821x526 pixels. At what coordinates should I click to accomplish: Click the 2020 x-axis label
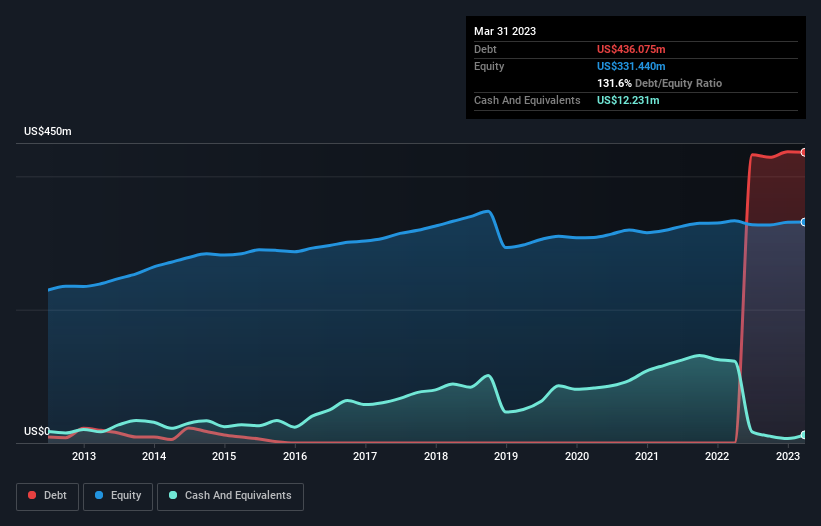click(x=576, y=456)
